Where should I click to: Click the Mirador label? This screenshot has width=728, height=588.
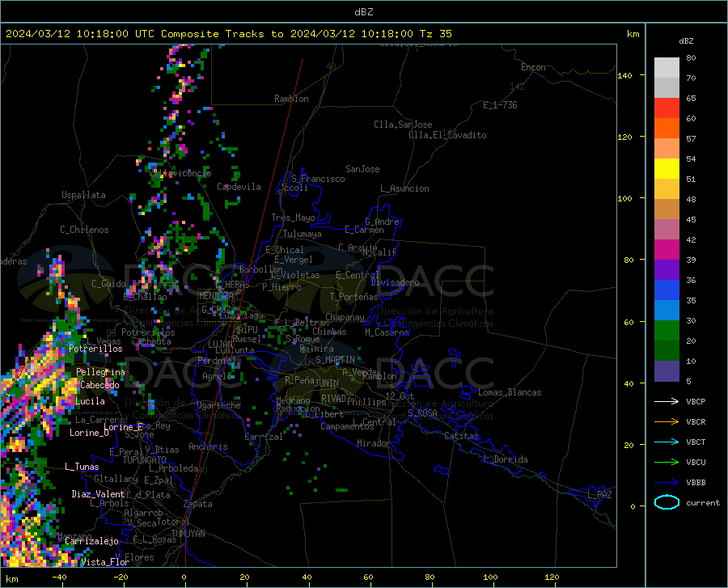pos(374,443)
